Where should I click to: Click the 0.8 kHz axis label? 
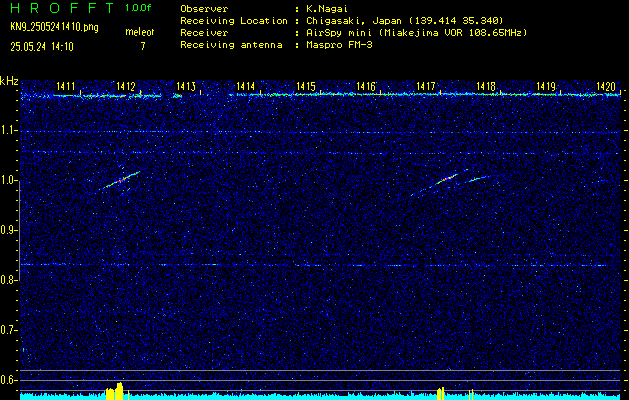point(9,280)
